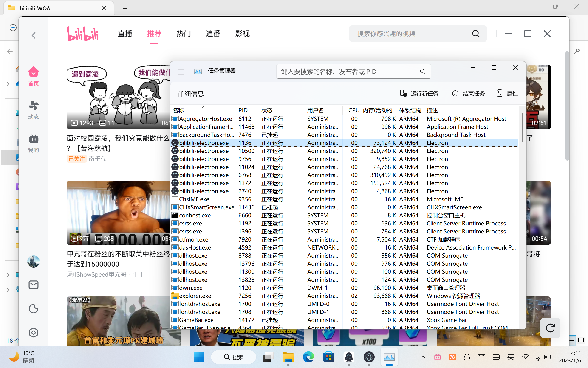This screenshot has width=588, height=368.
Task: Sort processes by 用户名 column header
Action: [324, 110]
